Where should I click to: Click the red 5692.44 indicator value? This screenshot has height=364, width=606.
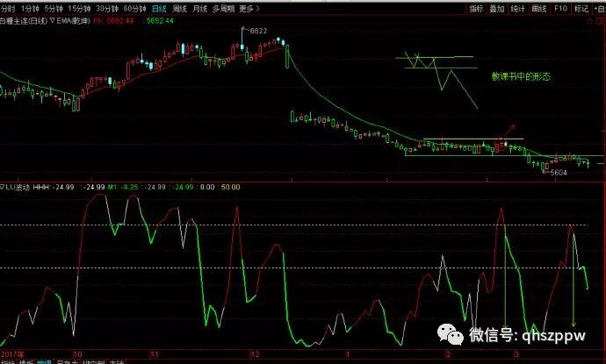[x=119, y=21]
